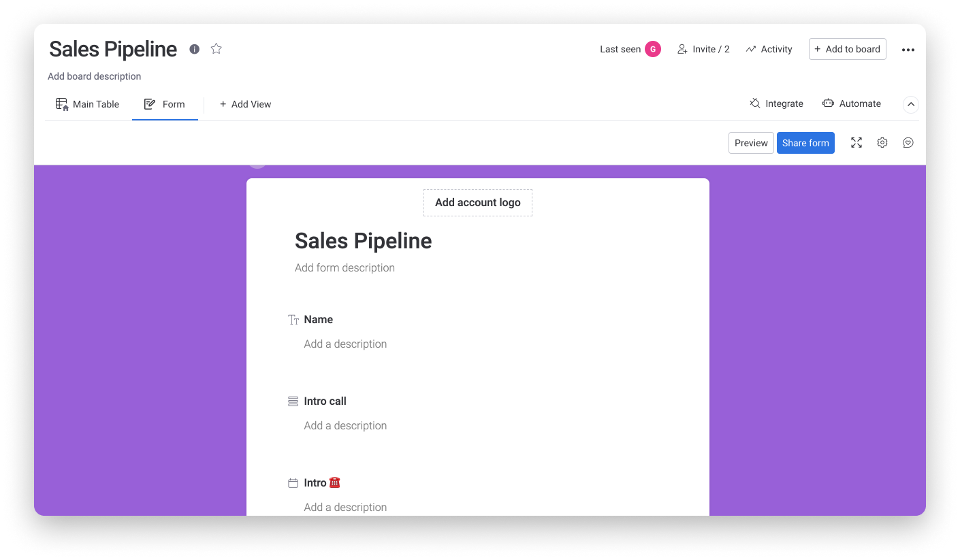Collapse the board header with chevron

[911, 104]
